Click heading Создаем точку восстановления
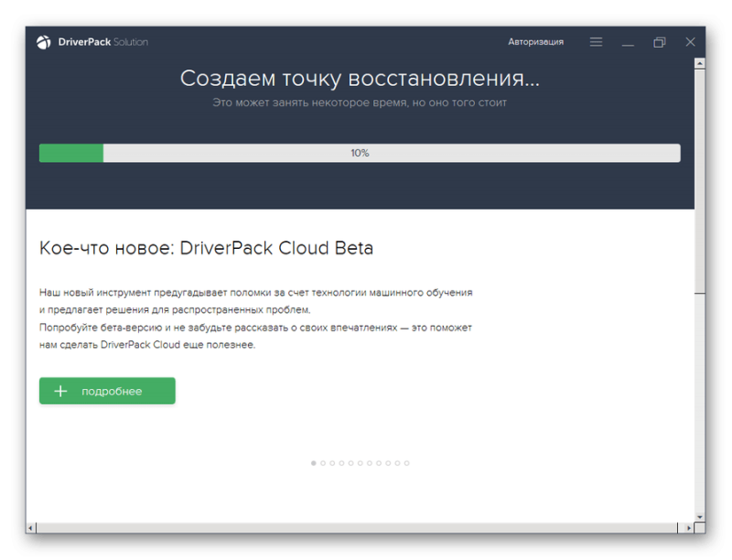The width and height of the screenshot is (732, 560). point(360,78)
